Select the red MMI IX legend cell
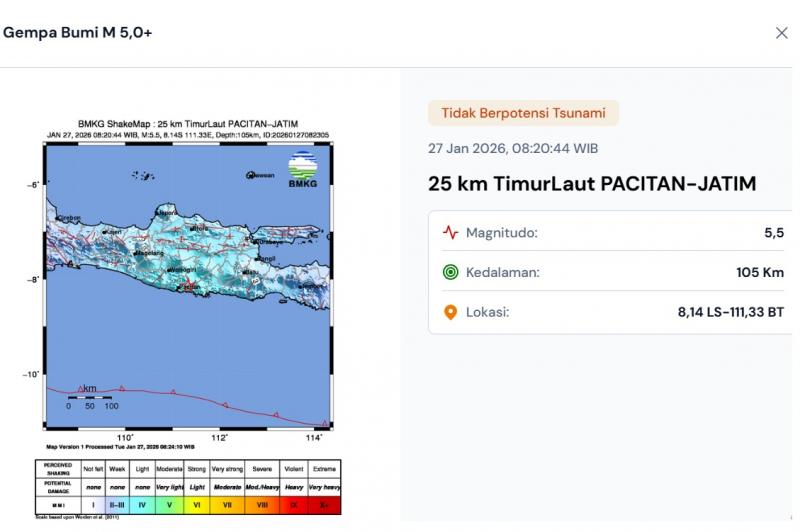The width and height of the screenshot is (800, 532). click(293, 505)
